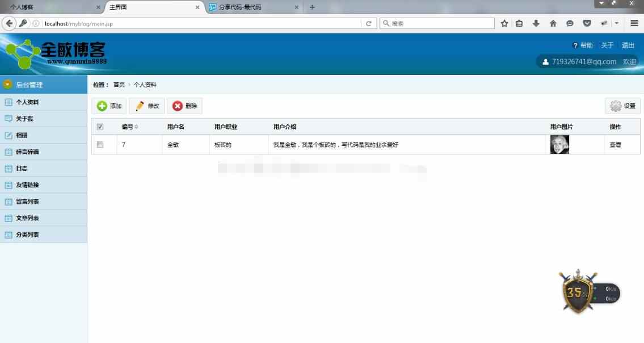644x343 pixels.
Task: Go to browser home icon
Action: pyautogui.click(x=553, y=23)
